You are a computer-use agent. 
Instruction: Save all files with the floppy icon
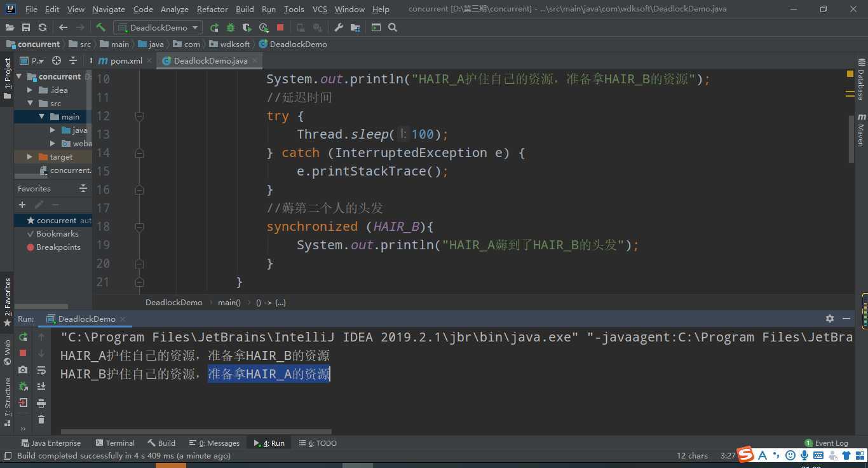26,27
